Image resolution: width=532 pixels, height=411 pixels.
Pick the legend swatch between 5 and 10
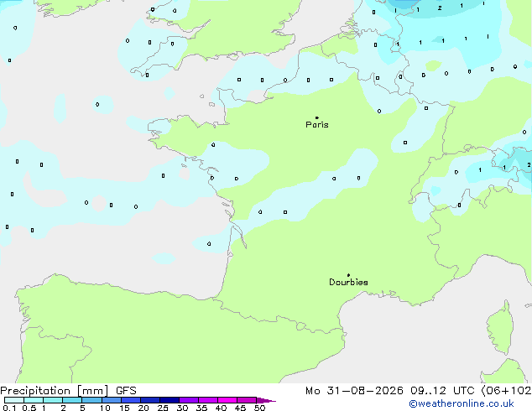point(91,400)
